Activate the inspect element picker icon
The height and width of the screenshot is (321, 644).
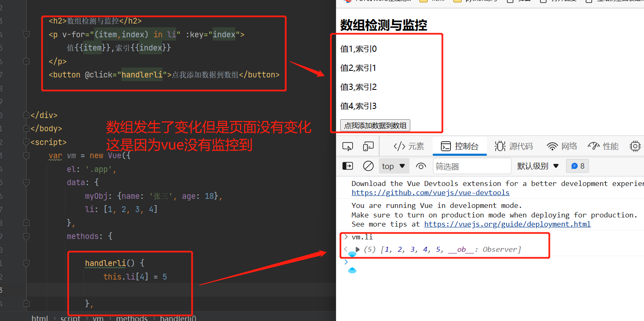pyautogui.click(x=347, y=146)
